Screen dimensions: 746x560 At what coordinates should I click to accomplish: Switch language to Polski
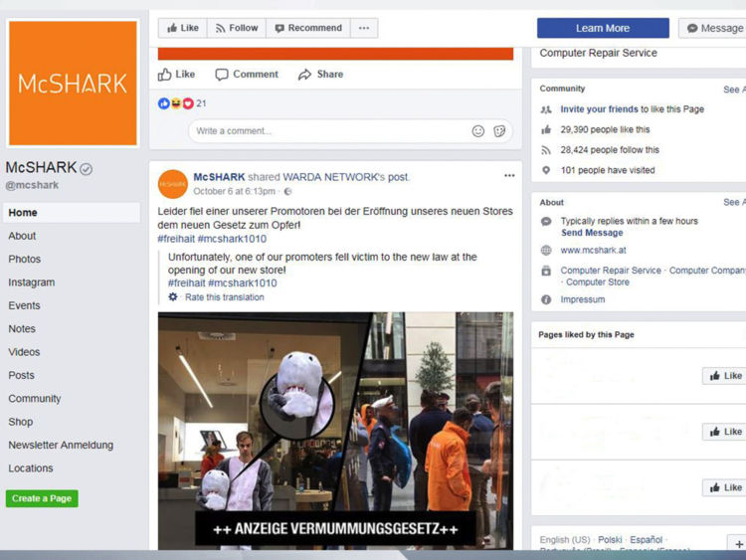(610, 540)
